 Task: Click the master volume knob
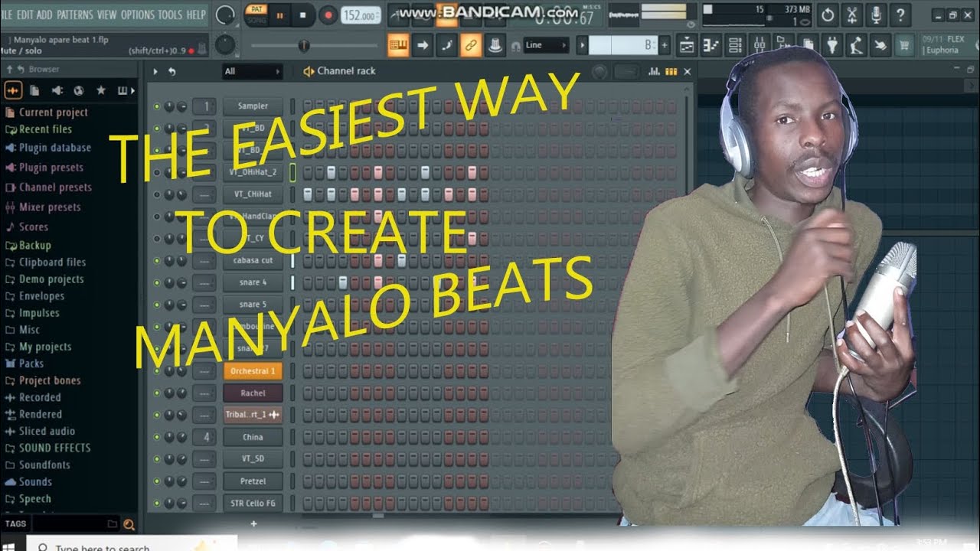(x=225, y=15)
